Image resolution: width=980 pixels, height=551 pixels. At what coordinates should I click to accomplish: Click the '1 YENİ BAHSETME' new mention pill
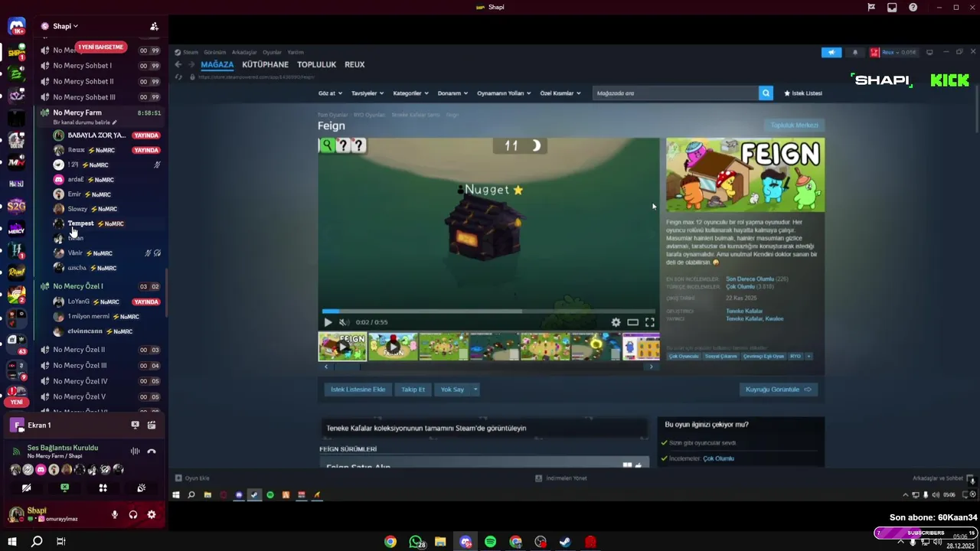(x=100, y=47)
